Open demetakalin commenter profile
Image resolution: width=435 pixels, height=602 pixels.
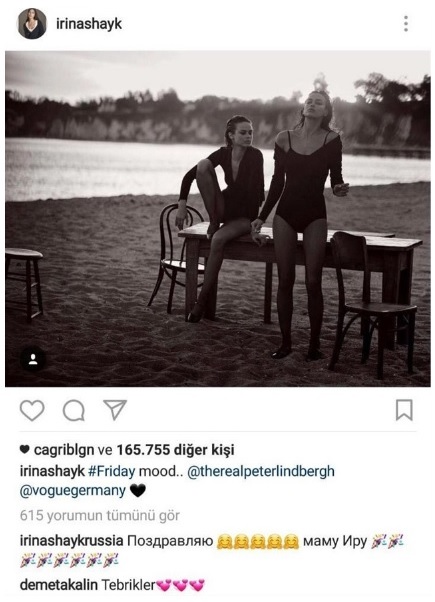point(59,585)
